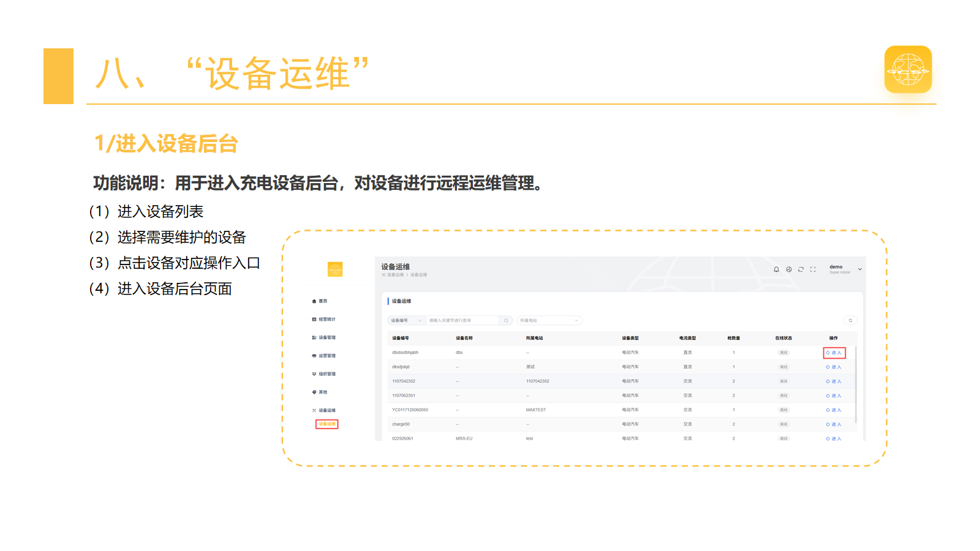Click device number dbsbsdbhjabh cell
Screen dimensions: 980x551
coord(405,353)
